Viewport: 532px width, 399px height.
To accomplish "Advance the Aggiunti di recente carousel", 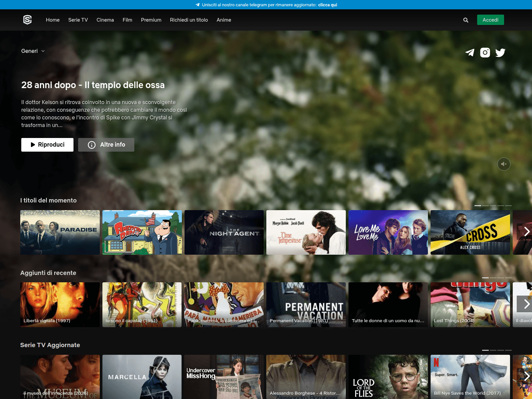I will click(526, 304).
